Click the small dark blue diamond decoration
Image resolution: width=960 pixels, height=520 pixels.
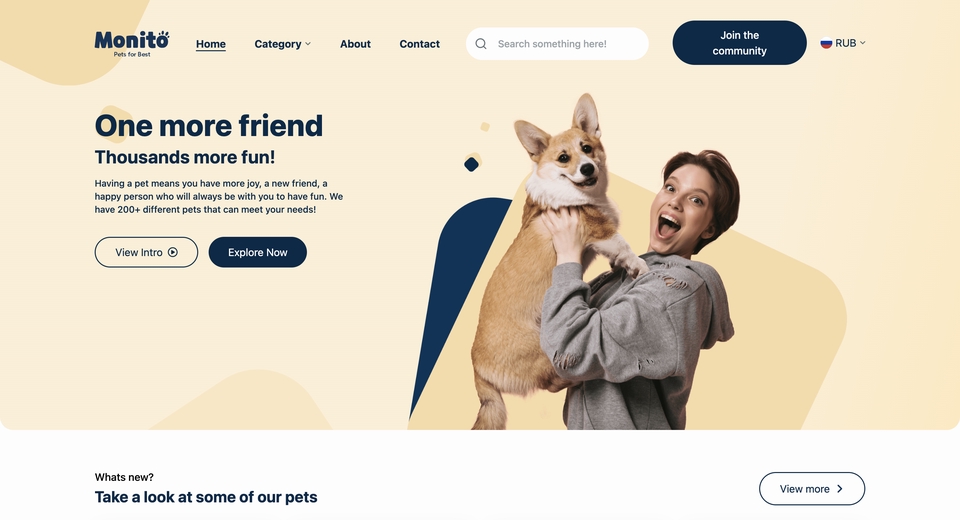click(x=471, y=164)
